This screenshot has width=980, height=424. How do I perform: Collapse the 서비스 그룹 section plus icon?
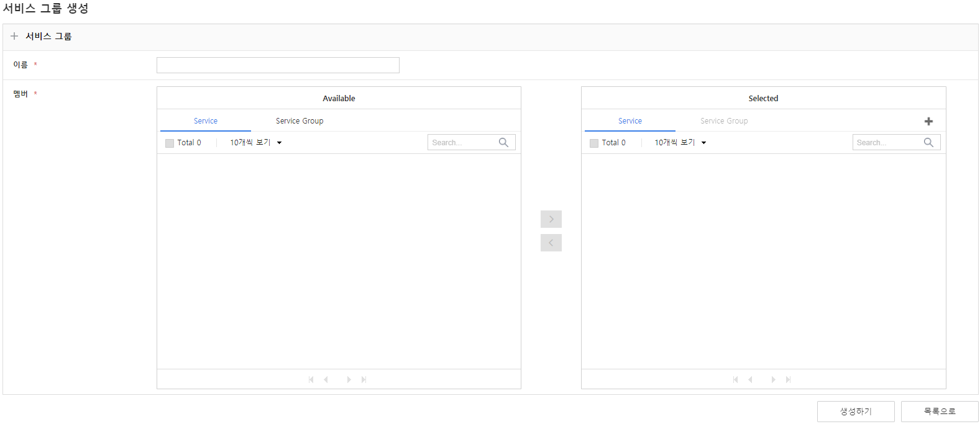pyautogui.click(x=14, y=36)
